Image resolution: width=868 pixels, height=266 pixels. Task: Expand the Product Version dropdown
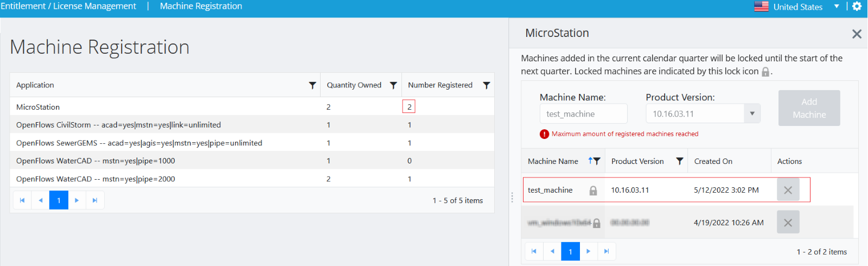[x=752, y=114]
